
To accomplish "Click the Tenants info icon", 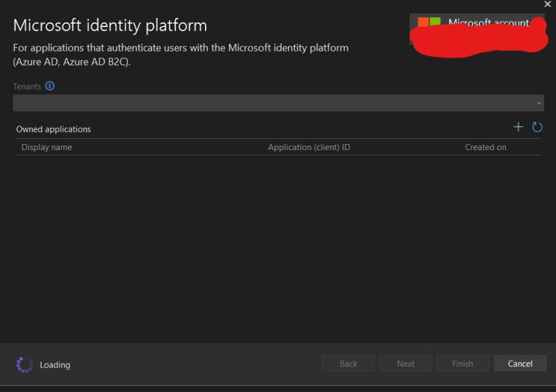I will tap(49, 86).
